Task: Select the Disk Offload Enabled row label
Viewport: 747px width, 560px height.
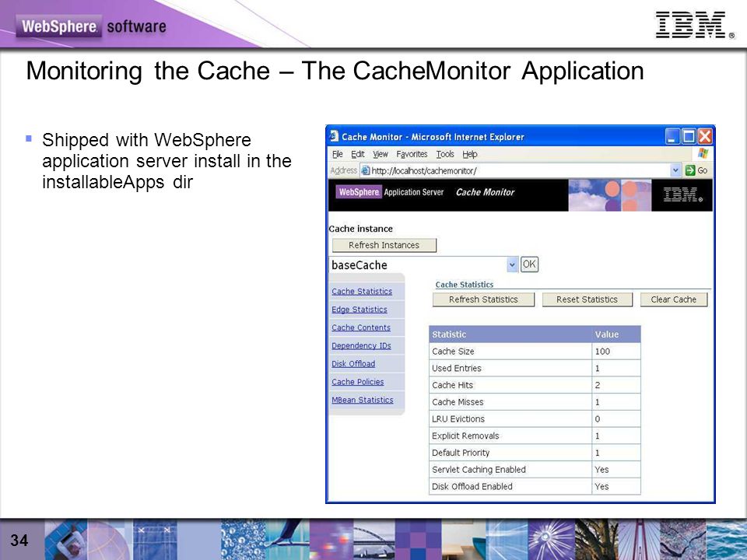Action: pos(472,487)
